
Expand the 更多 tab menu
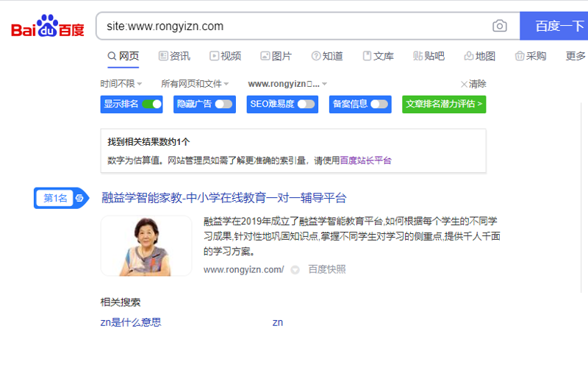click(x=576, y=56)
